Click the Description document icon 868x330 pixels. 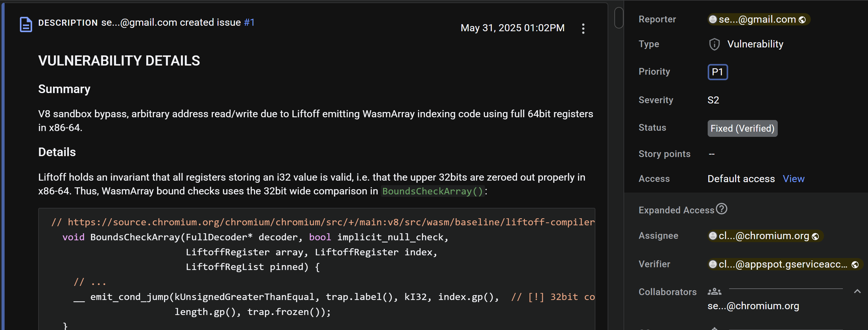(x=26, y=24)
